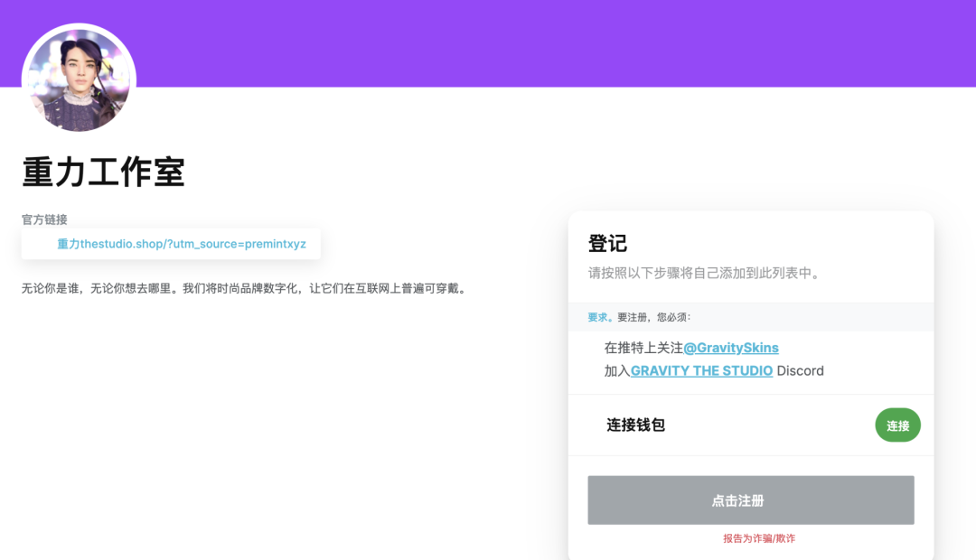Click the 官方链接 label
Viewport: 976px width, 560px height.
[44, 219]
